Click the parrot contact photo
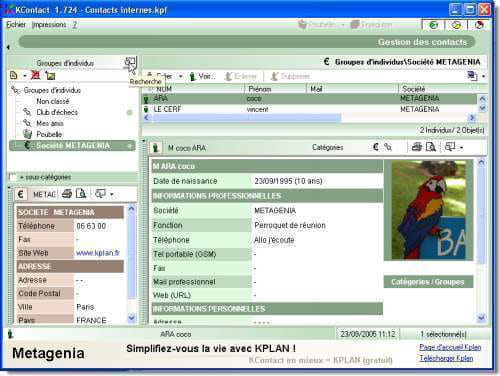This screenshot has width=500, height=376. [428, 210]
